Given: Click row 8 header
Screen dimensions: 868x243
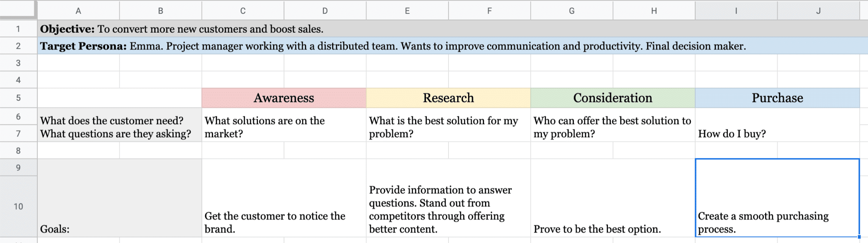Looking at the screenshot, I should click(18, 151).
